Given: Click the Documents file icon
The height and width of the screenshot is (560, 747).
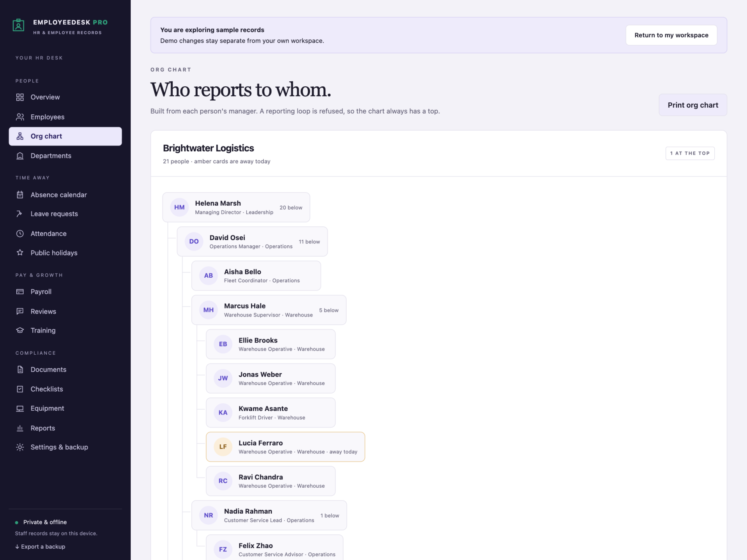Looking at the screenshot, I should (20, 369).
